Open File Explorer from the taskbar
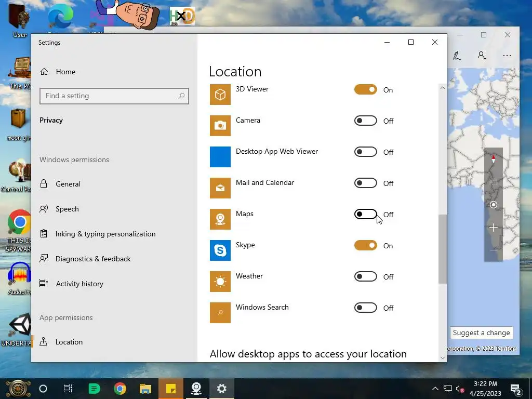532x399 pixels. pyautogui.click(x=145, y=389)
